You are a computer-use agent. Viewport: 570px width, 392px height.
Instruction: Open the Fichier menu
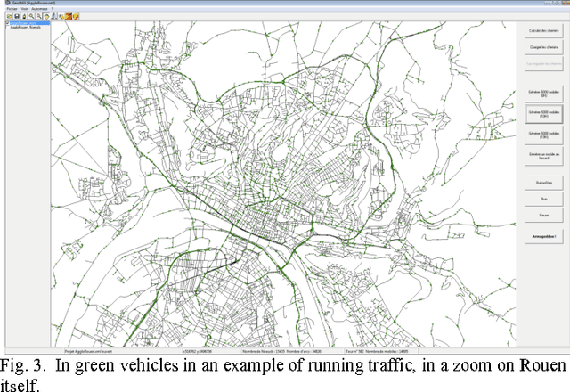pyautogui.click(x=12, y=9)
